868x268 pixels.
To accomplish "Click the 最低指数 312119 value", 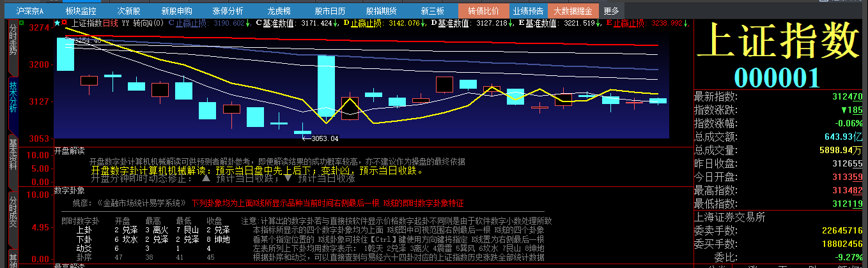I will (848, 204).
